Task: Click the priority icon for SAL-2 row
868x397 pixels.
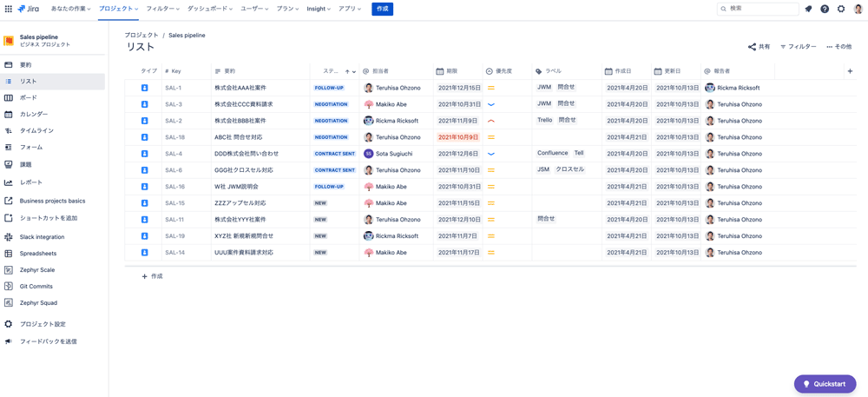Action: [x=490, y=120]
